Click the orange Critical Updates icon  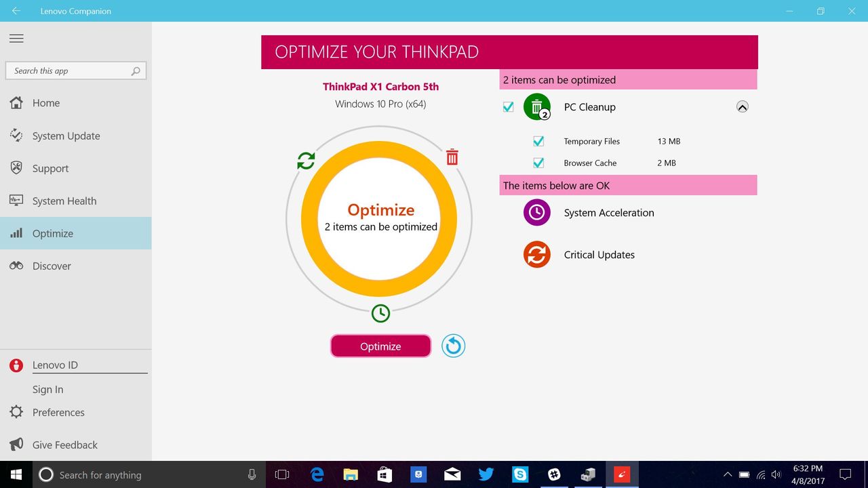536,254
